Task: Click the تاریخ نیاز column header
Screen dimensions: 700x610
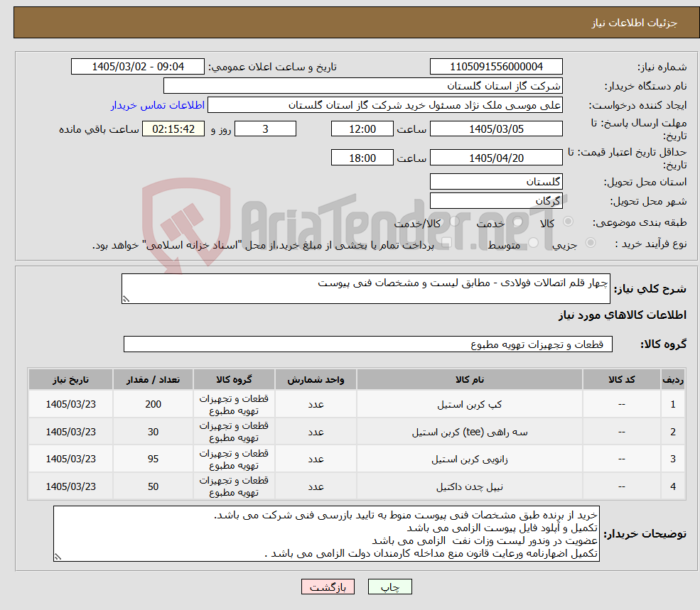Action: tap(70, 379)
